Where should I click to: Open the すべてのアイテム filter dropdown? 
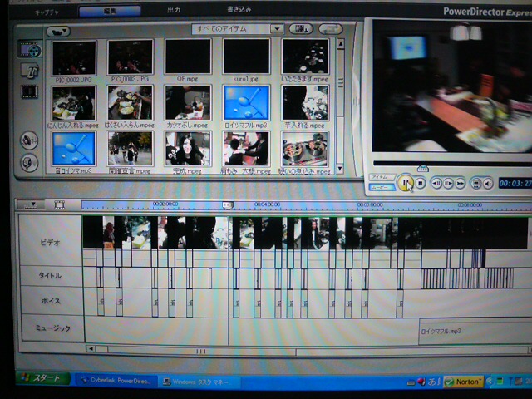pos(277,29)
